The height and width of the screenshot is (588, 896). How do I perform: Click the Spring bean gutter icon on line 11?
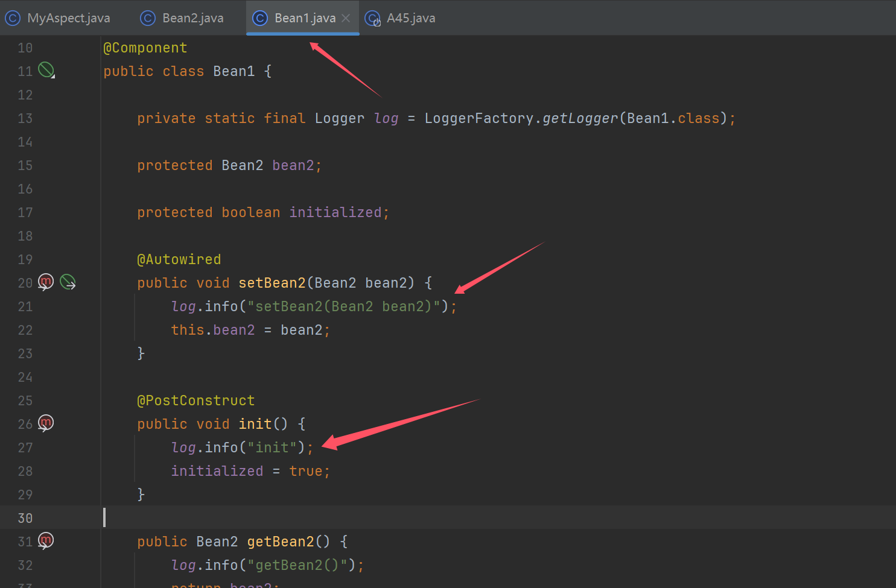click(46, 71)
